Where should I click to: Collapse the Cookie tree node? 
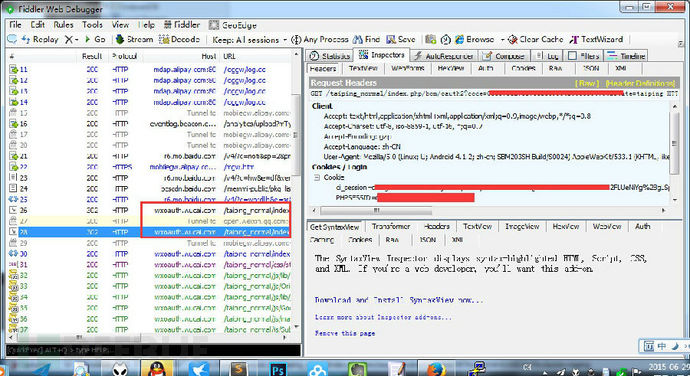pyautogui.click(x=317, y=177)
